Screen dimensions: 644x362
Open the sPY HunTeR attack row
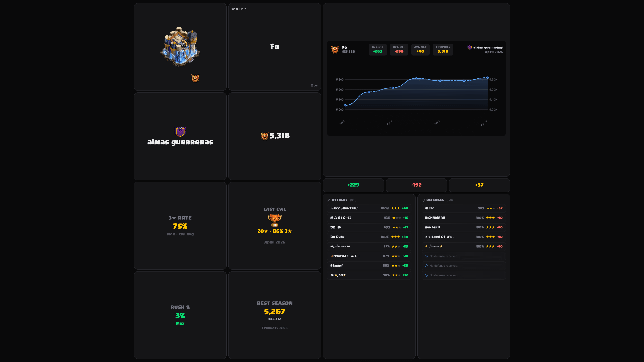369,208
